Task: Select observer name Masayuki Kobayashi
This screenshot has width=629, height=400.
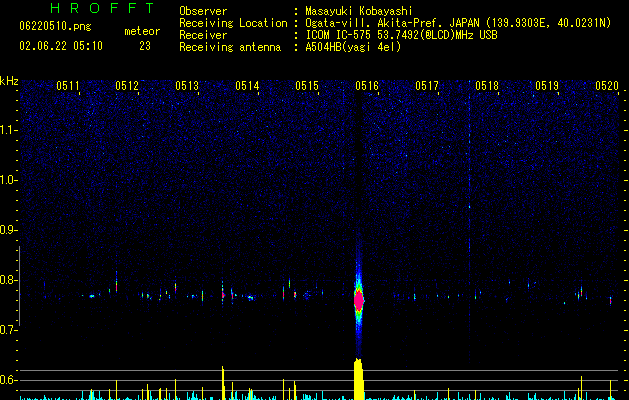Action: tap(359, 11)
